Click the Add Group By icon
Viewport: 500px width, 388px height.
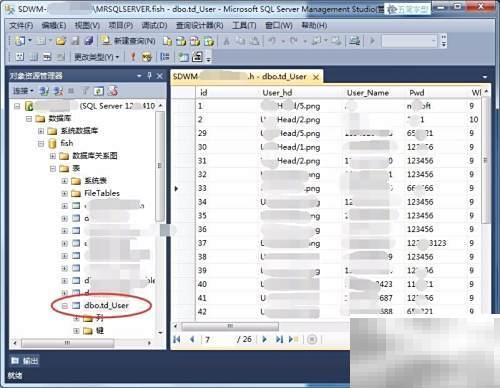[165, 57]
